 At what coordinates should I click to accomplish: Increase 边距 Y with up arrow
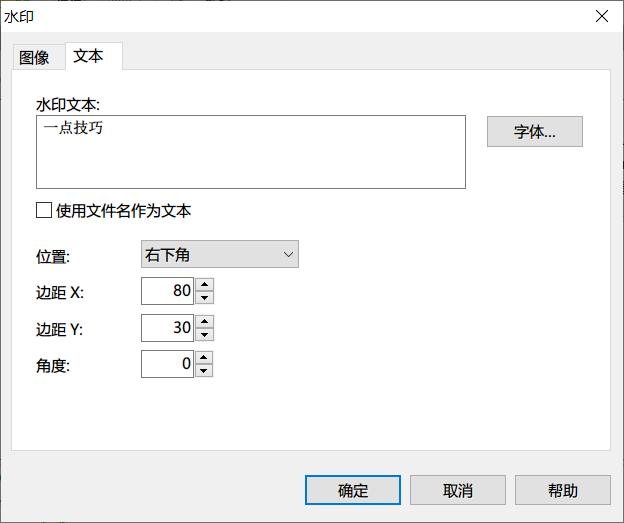[205, 322]
